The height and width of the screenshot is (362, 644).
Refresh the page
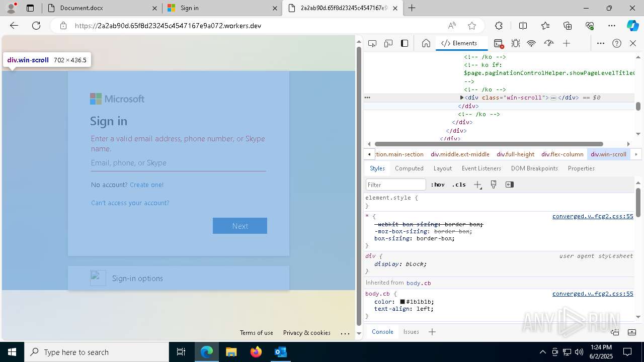coord(36,26)
